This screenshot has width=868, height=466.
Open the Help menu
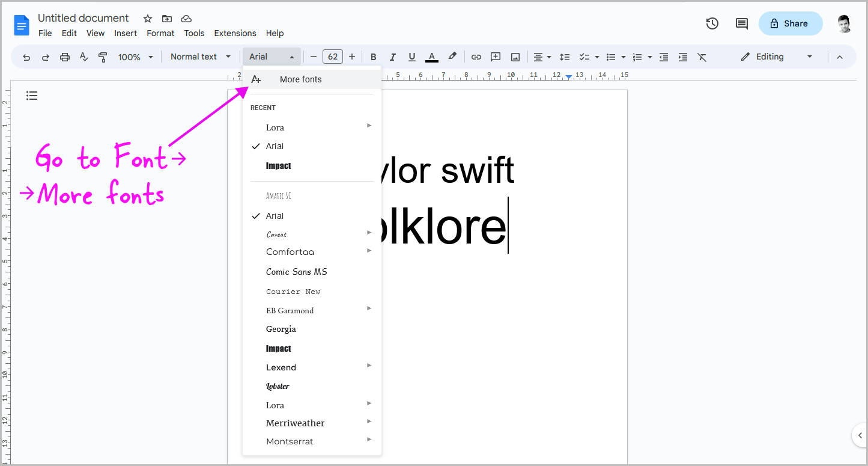coord(275,34)
